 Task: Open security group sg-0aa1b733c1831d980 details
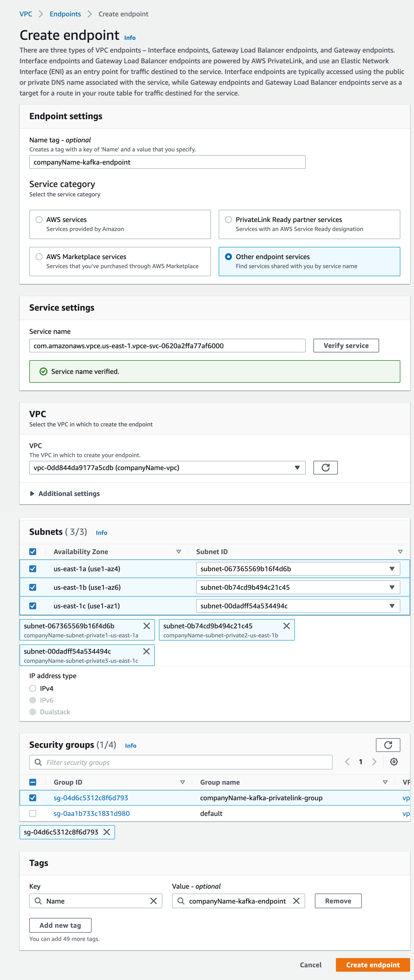[92, 813]
